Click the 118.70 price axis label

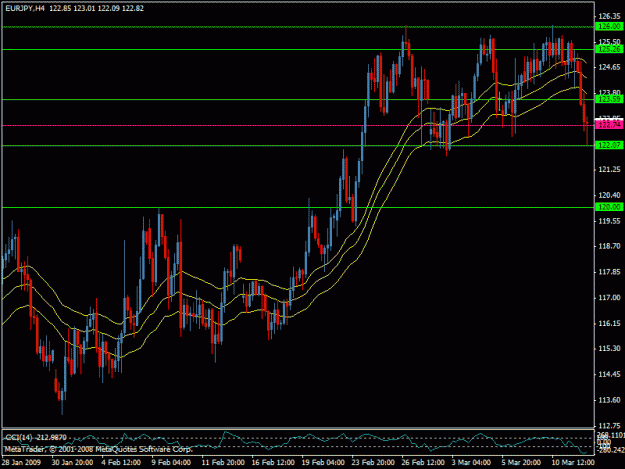tap(609, 246)
